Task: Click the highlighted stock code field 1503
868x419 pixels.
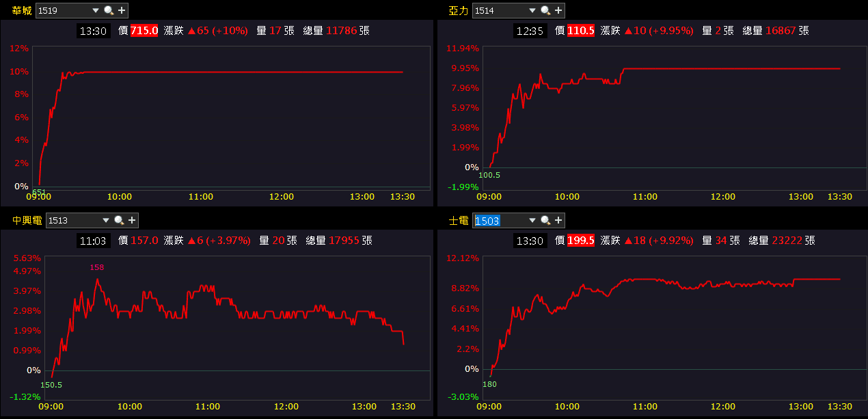Action: 500,220
